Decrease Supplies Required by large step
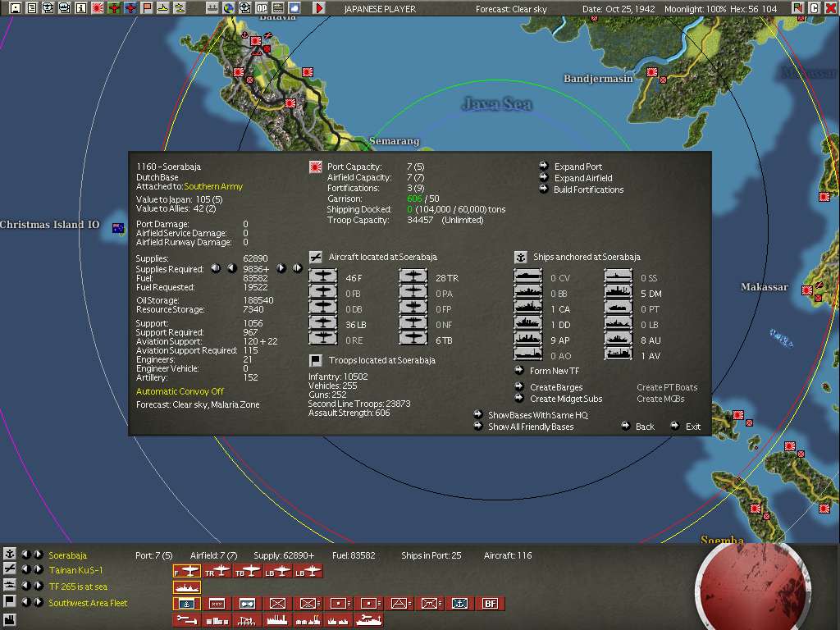Screen dimensions: 840x630 pyautogui.click(x=216, y=268)
